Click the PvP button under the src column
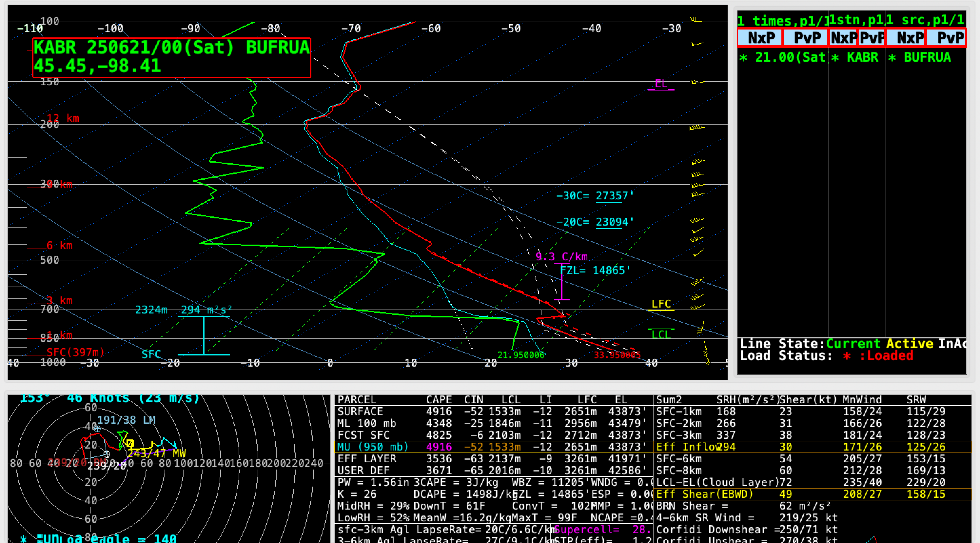This screenshot has height=543, width=980. [x=946, y=38]
